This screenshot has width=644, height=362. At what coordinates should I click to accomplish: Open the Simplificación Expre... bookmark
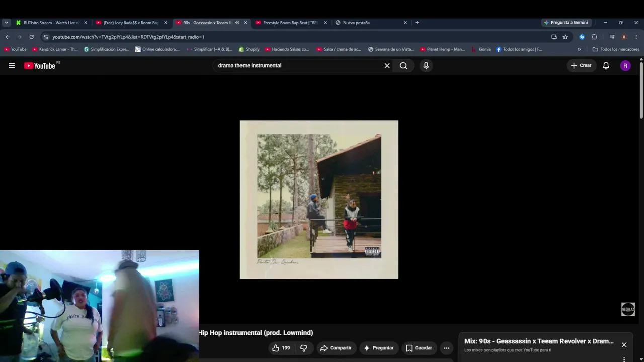107,49
